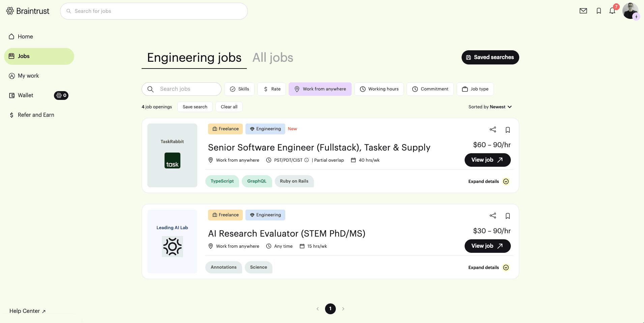Screen dimensions: 644x323
Task: Select page 1 in pagination
Action: (x=330, y=309)
